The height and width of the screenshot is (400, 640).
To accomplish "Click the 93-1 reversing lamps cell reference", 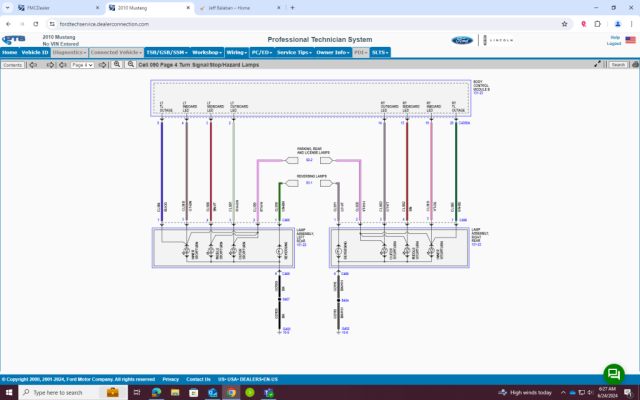I will [309, 183].
